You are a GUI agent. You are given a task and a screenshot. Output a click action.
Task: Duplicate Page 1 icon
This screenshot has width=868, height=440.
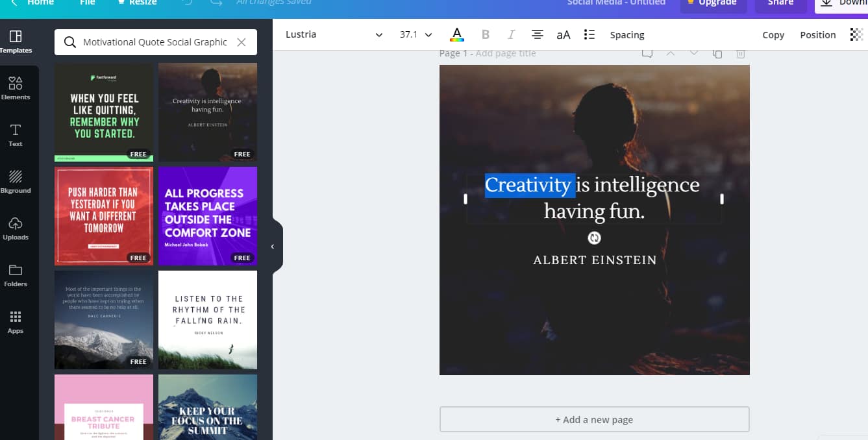point(717,53)
